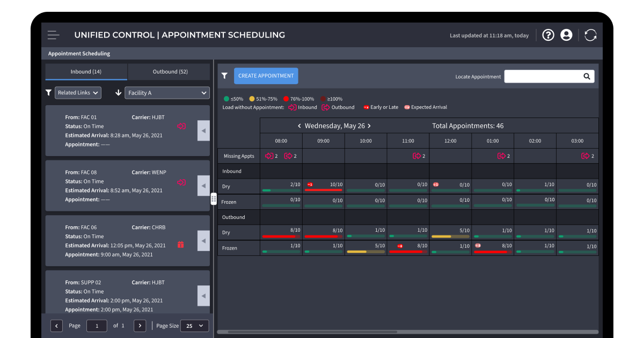Viewport: 644px width, 338px height.
Task: Click the Create Appointment button
Action: pyautogui.click(x=266, y=76)
